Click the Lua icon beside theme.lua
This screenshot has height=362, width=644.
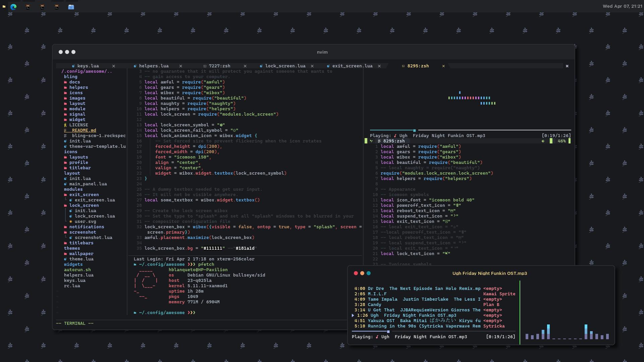click(65, 259)
